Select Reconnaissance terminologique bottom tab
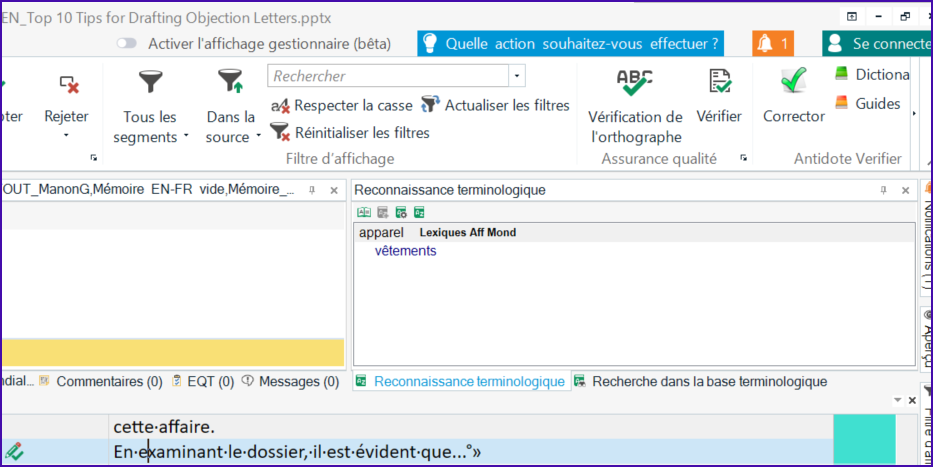 click(x=462, y=382)
